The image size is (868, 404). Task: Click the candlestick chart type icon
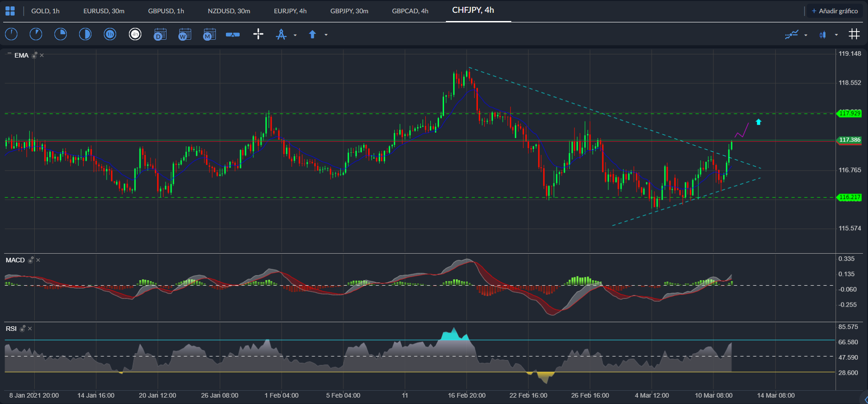(x=823, y=35)
